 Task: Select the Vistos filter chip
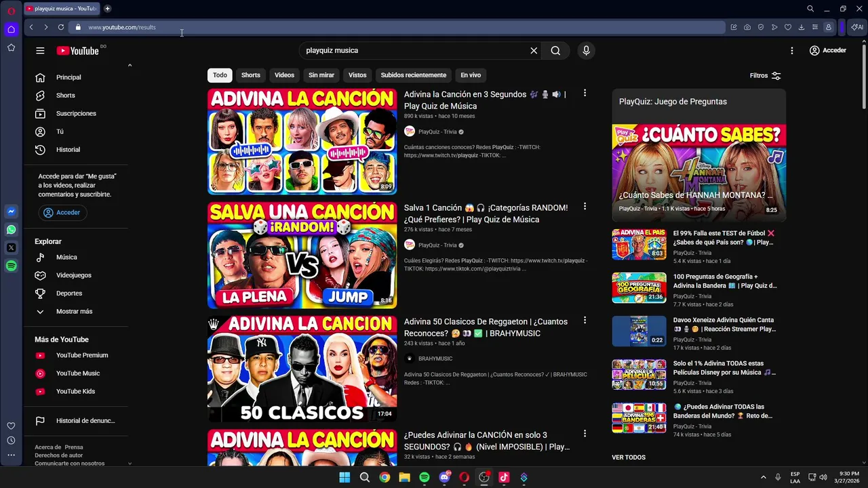pyautogui.click(x=357, y=75)
